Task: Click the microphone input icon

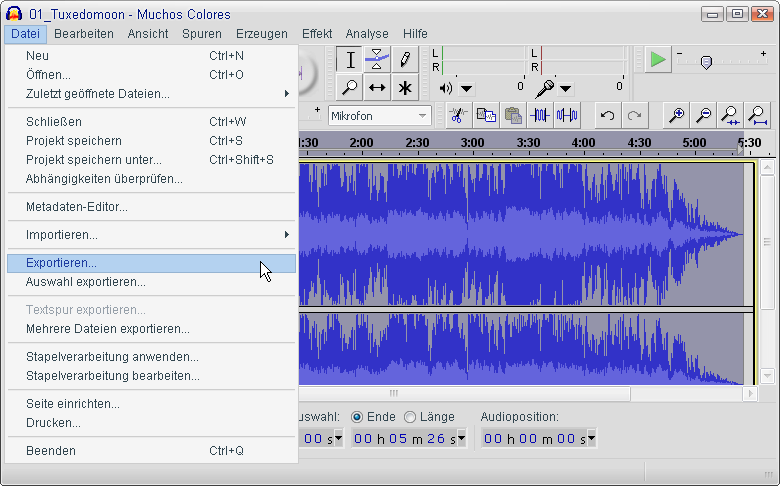Action: point(544,89)
